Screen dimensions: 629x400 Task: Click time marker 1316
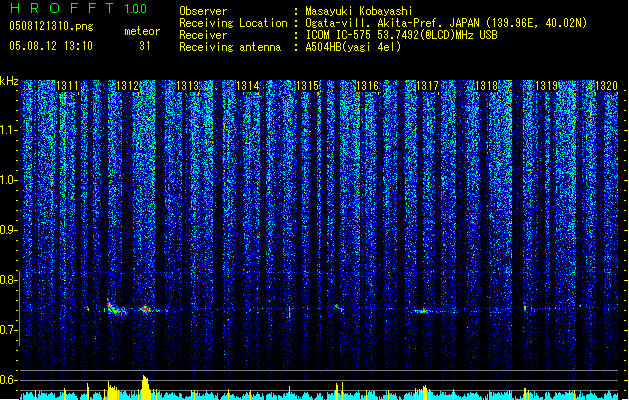click(x=367, y=85)
